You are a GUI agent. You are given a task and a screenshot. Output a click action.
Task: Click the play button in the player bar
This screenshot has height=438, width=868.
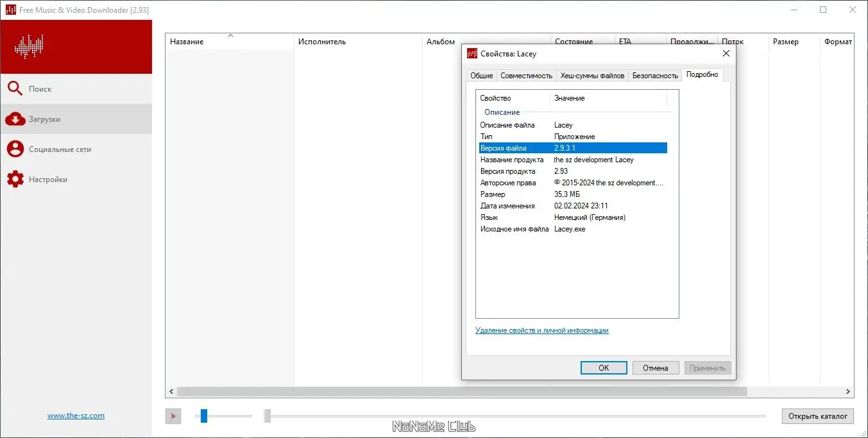point(173,416)
